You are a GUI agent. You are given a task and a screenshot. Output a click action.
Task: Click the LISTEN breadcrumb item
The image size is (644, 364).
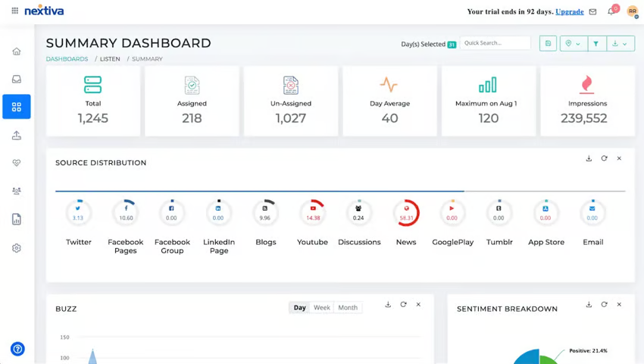[x=110, y=59]
